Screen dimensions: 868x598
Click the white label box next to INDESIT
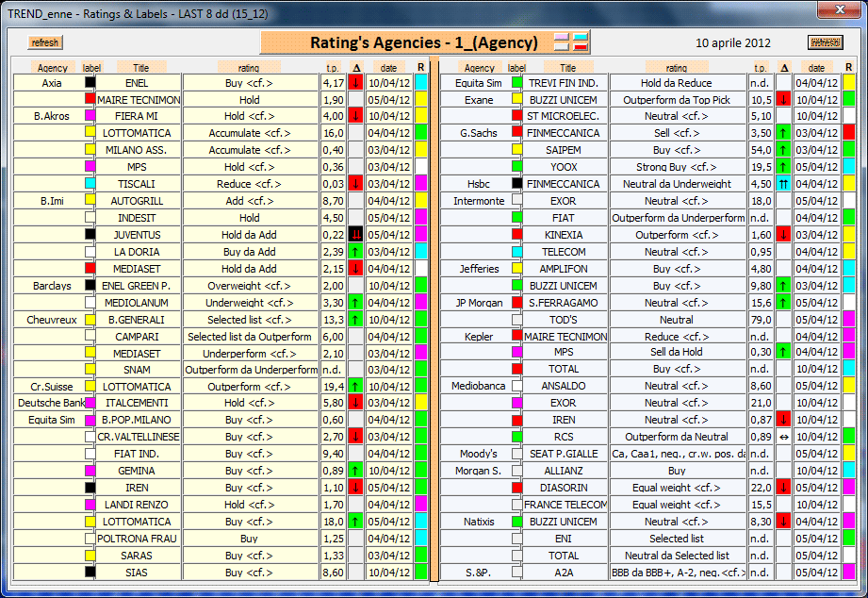[x=90, y=217]
